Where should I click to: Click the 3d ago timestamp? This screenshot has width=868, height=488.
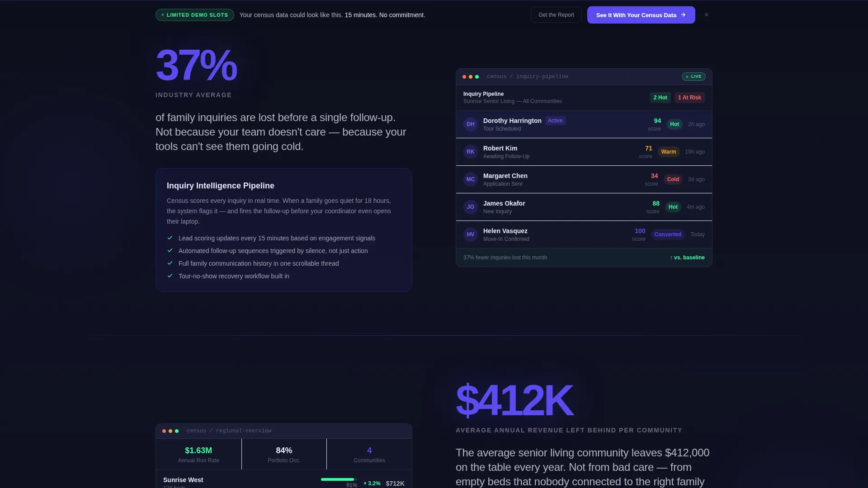coord(696,179)
